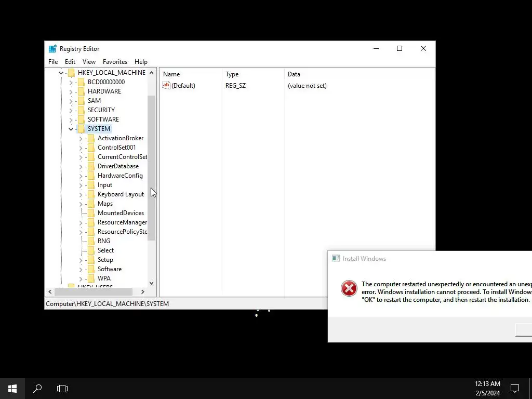Screen dimensions: 532x399
Task: Click the tree horizontal scrollbar left arrow
Action: (50, 292)
